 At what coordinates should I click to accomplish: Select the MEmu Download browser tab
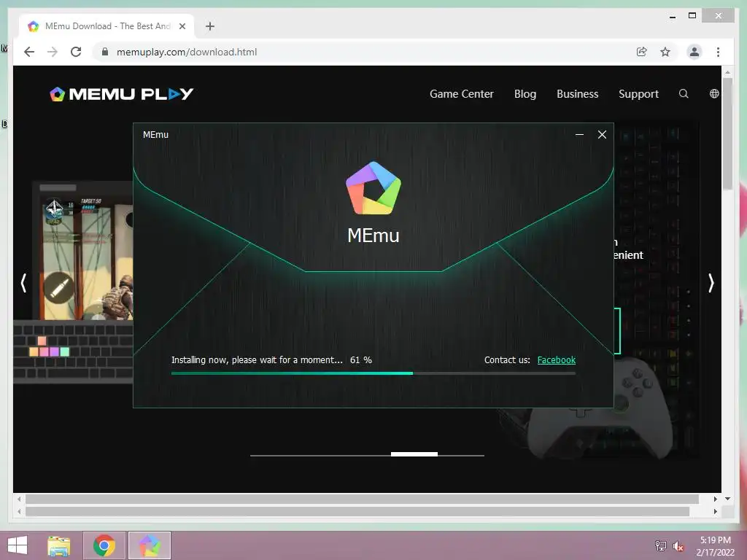pos(107,26)
